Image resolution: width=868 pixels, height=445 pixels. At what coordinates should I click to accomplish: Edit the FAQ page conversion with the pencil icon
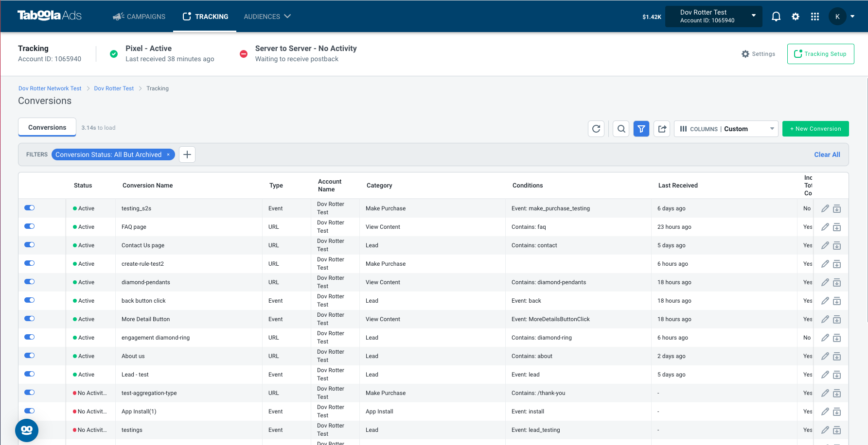(x=825, y=227)
